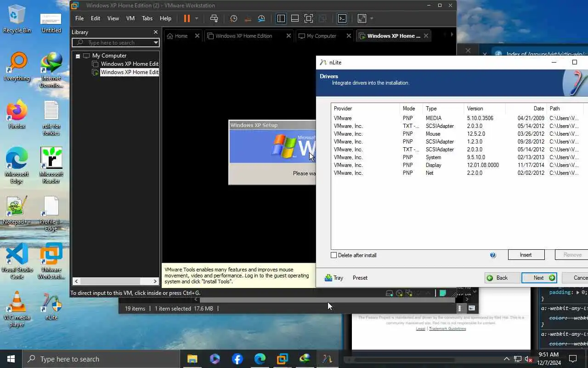Open the Preset option in nLite
Screen dimensions: 588x368
[360, 278]
